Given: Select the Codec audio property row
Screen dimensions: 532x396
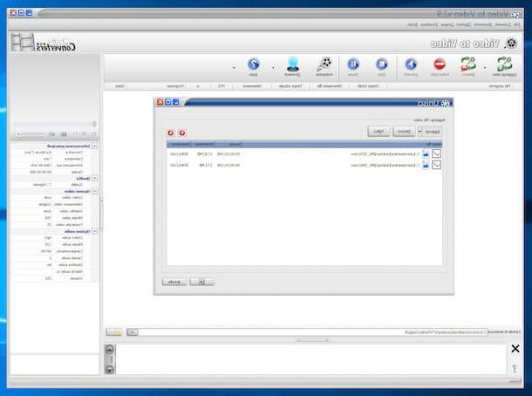Looking at the screenshot, I should pos(52,238).
